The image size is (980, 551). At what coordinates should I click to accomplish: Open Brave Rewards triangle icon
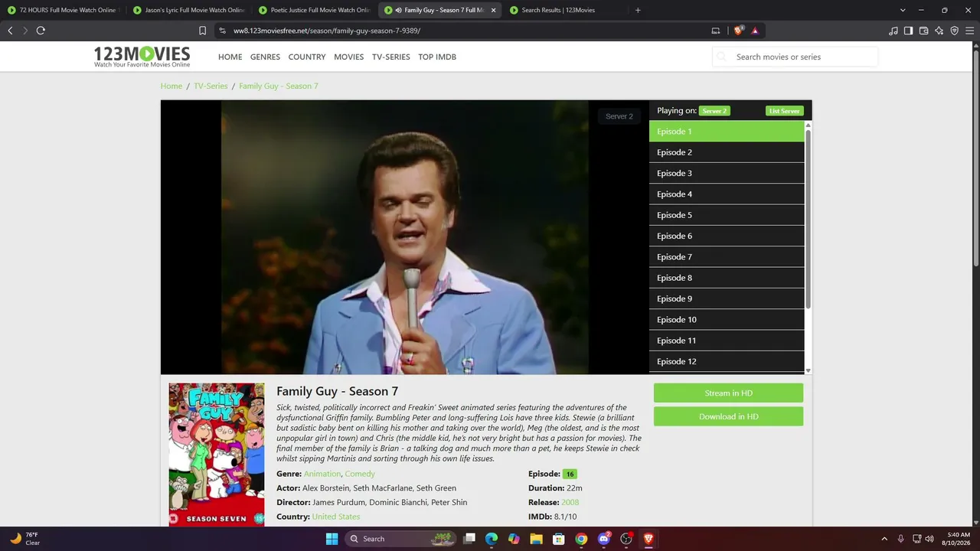[755, 31]
